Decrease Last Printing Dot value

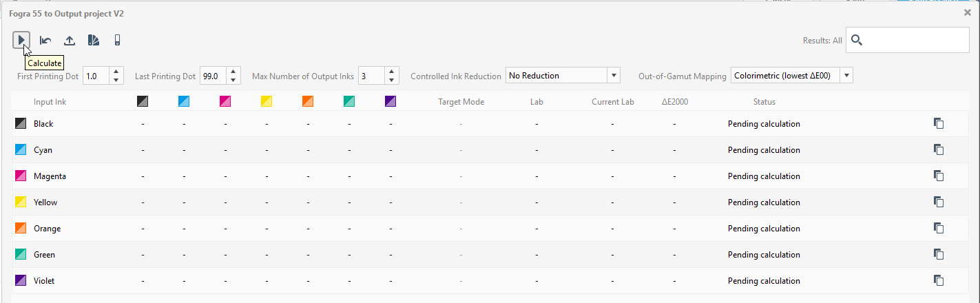233,80
